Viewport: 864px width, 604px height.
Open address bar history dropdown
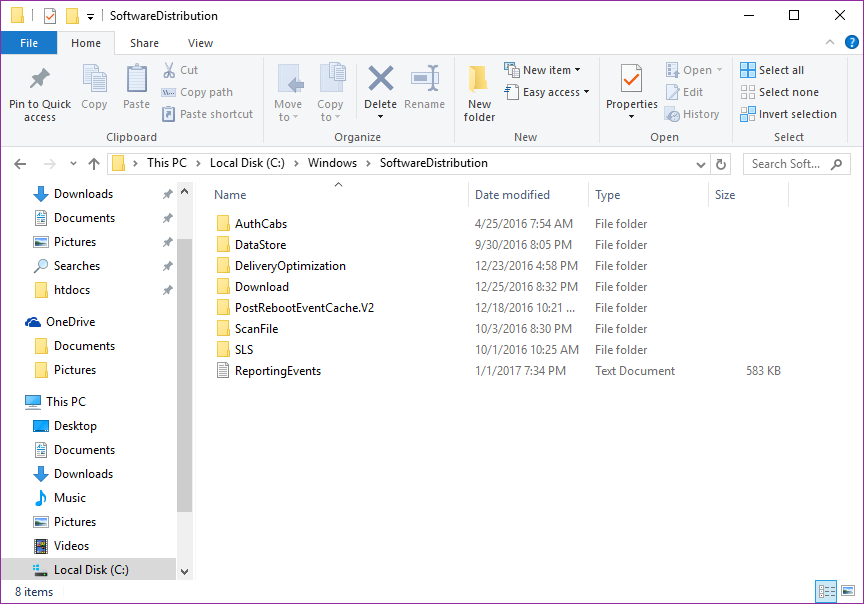[x=700, y=164]
